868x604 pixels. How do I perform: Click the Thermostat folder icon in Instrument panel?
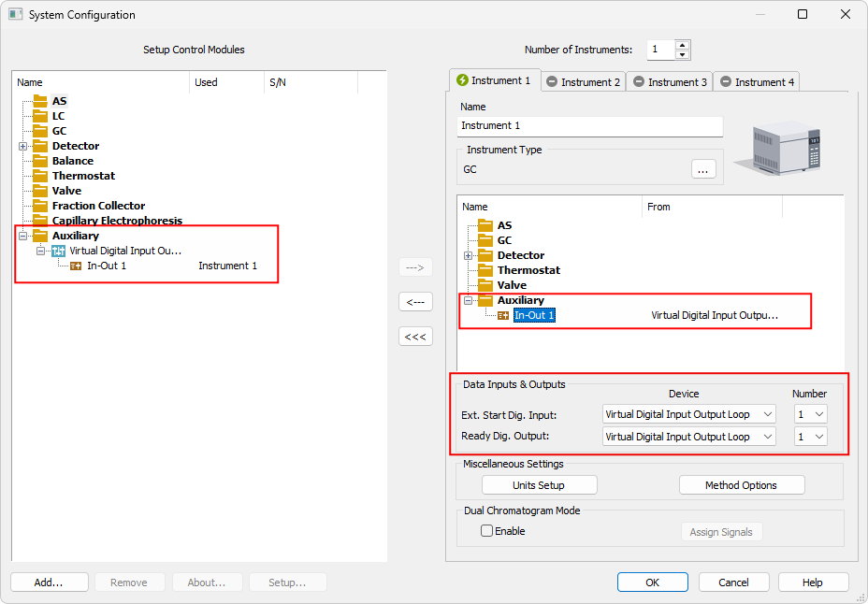(x=485, y=270)
